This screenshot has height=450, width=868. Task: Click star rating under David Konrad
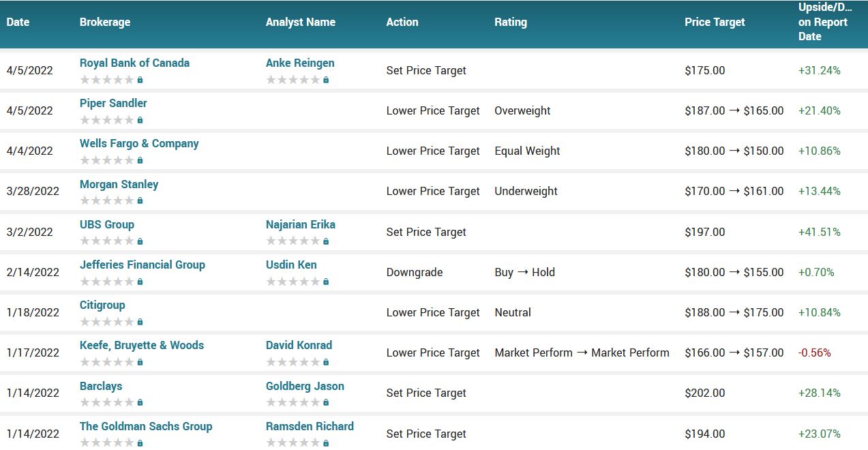[x=293, y=362]
